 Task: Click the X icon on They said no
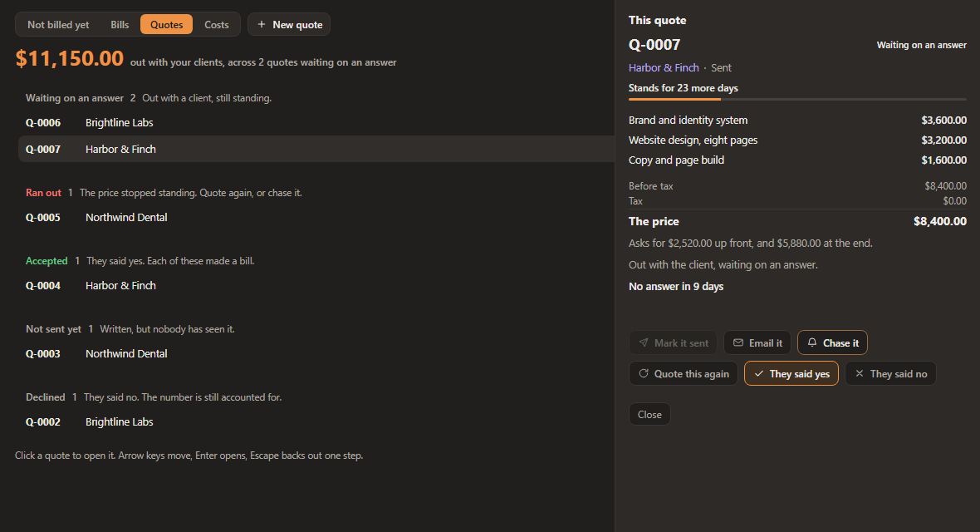pos(860,374)
